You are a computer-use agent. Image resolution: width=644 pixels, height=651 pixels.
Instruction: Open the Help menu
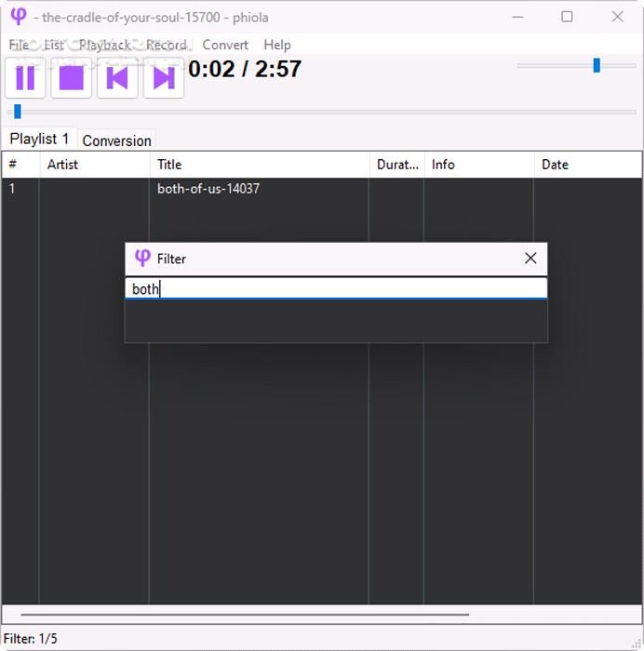click(277, 45)
